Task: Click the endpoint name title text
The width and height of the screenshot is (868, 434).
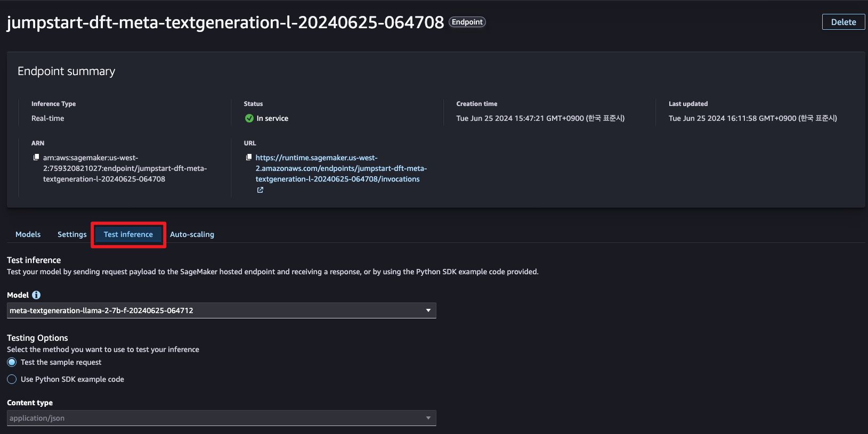Action: (225, 22)
